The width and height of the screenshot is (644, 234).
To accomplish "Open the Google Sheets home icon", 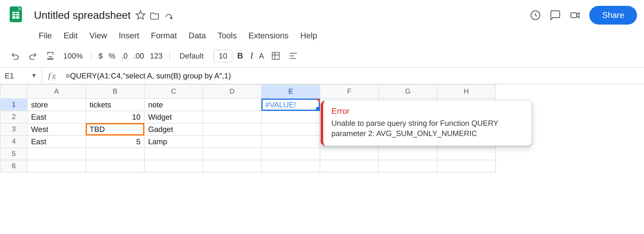I will 16,14.
